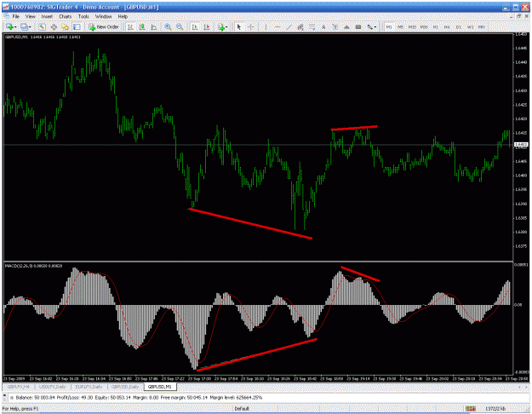532x414 pixels.
Task: Open the Navigator favorites star icon
Action: [x=66, y=26]
